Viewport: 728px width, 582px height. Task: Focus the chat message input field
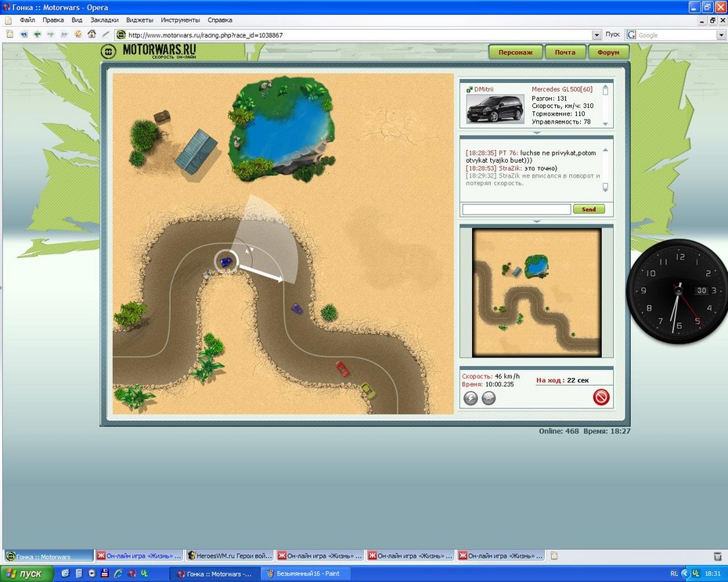click(x=517, y=210)
